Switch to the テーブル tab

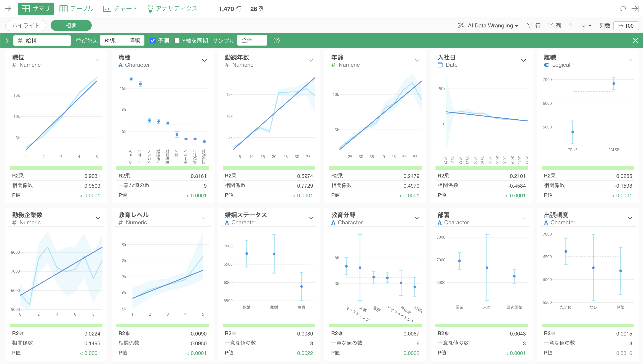pyautogui.click(x=76, y=9)
